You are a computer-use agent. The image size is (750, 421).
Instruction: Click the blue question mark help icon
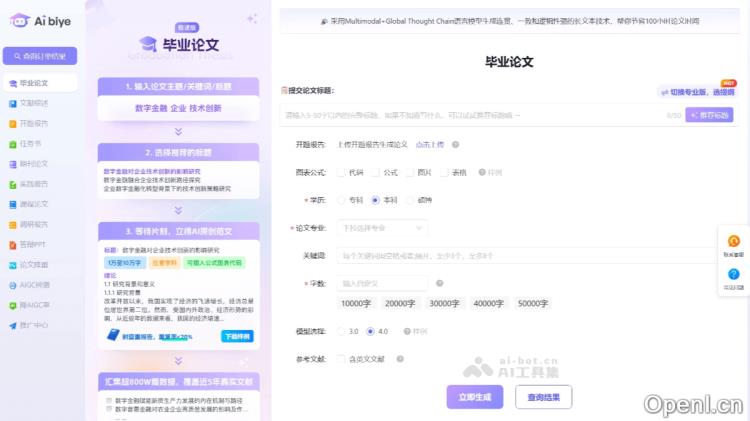click(x=733, y=274)
